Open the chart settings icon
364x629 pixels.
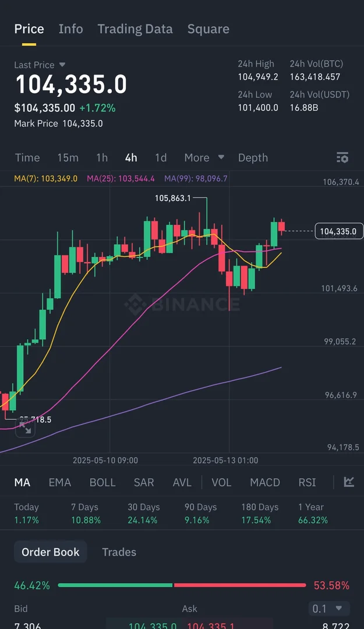pos(342,158)
